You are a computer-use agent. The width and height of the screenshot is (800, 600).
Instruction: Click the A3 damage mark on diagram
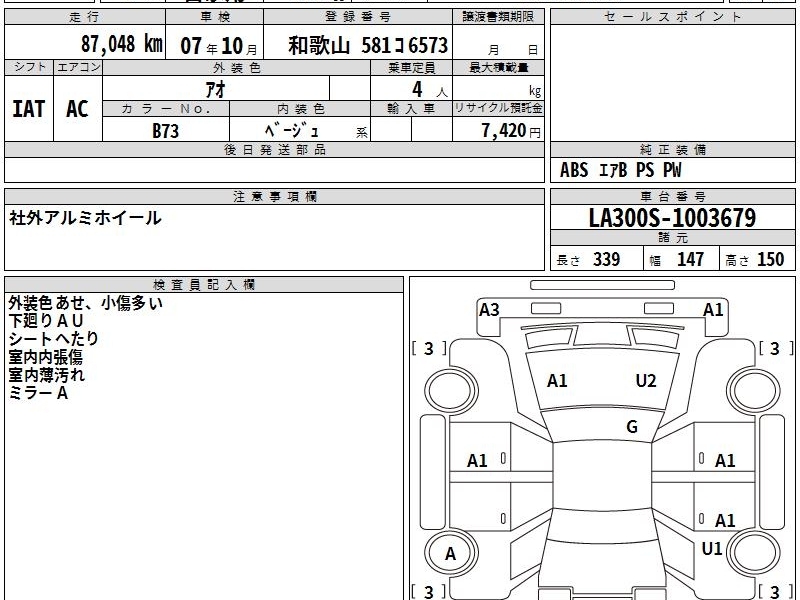[489, 310]
